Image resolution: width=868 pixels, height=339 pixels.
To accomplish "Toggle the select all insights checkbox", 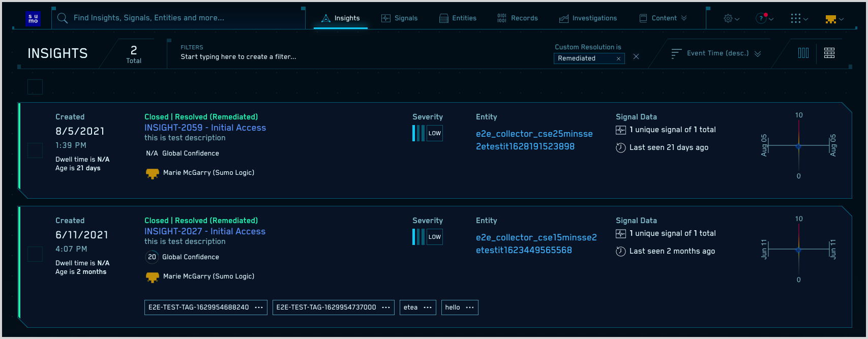I will point(35,87).
